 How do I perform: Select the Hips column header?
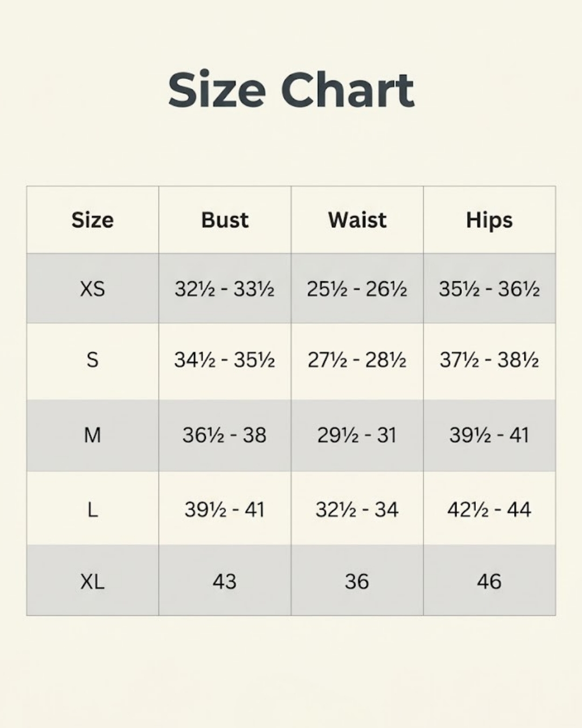[489, 221]
